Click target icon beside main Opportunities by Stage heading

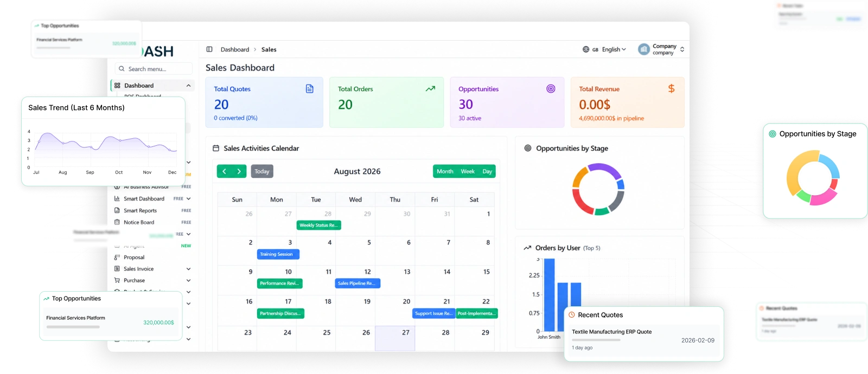pos(528,148)
